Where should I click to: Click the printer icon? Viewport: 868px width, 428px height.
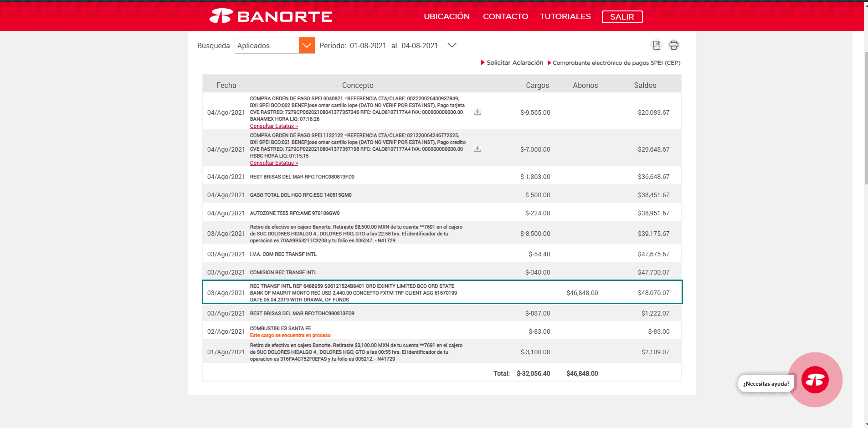tap(673, 45)
